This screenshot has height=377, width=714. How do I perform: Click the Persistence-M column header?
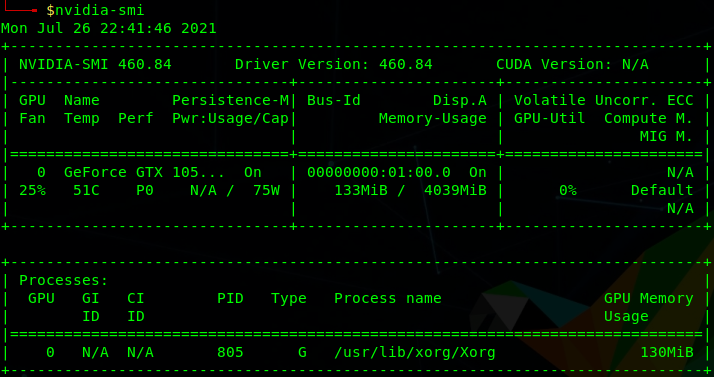(x=230, y=101)
